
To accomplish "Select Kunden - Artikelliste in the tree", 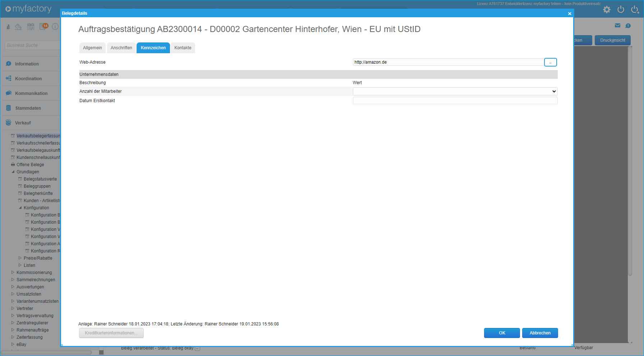I will click(x=42, y=201).
